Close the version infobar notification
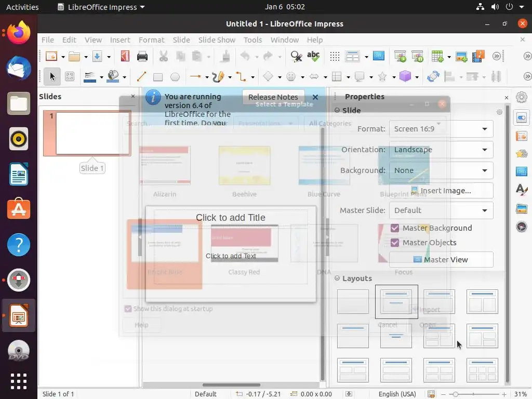Screen dimensions: 532x399 click(315, 97)
